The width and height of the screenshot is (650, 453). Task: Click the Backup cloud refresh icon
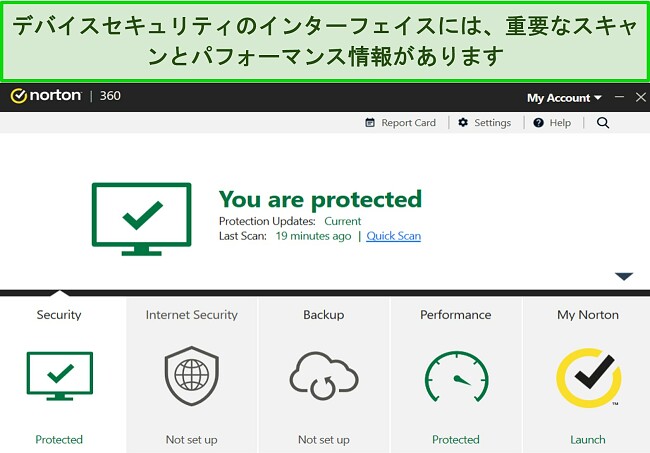coord(324,375)
